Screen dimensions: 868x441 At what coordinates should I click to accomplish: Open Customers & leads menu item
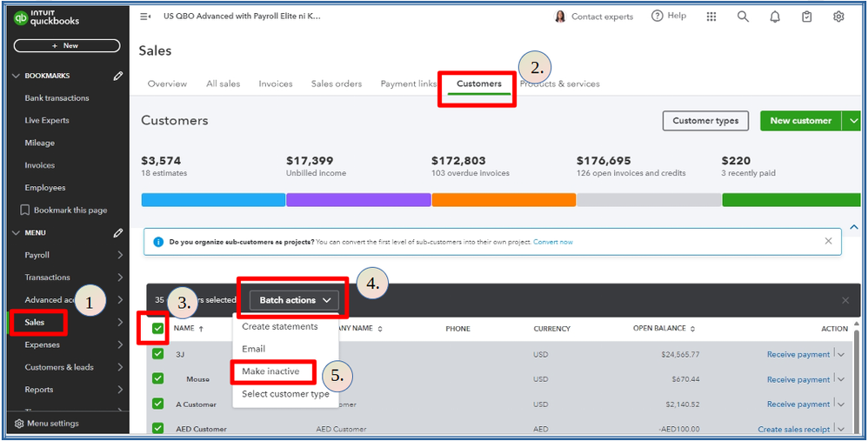[x=59, y=367]
